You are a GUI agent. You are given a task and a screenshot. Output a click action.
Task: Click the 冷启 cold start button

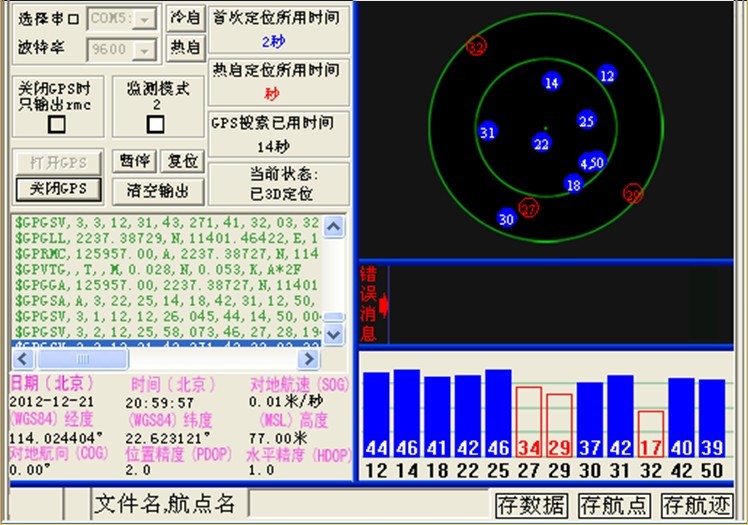point(186,18)
